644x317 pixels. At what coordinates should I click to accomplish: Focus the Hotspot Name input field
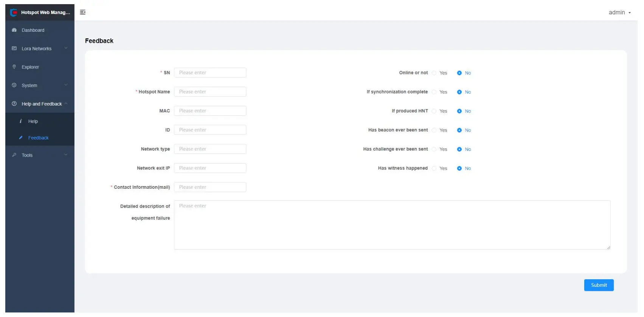pyautogui.click(x=210, y=92)
